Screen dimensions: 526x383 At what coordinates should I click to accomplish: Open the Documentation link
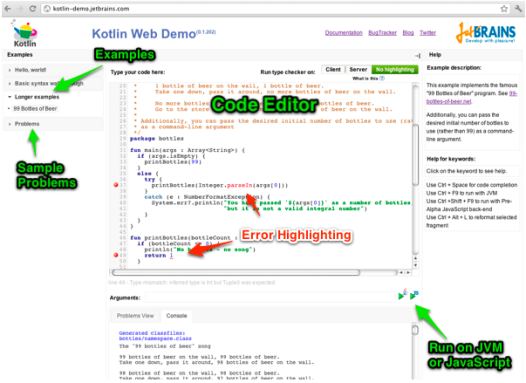point(344,33)
